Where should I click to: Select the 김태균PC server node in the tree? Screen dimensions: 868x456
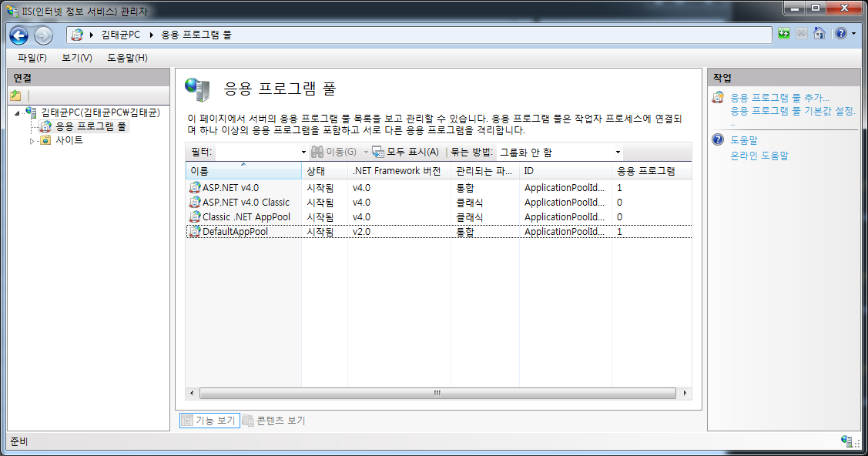point(101,112)
